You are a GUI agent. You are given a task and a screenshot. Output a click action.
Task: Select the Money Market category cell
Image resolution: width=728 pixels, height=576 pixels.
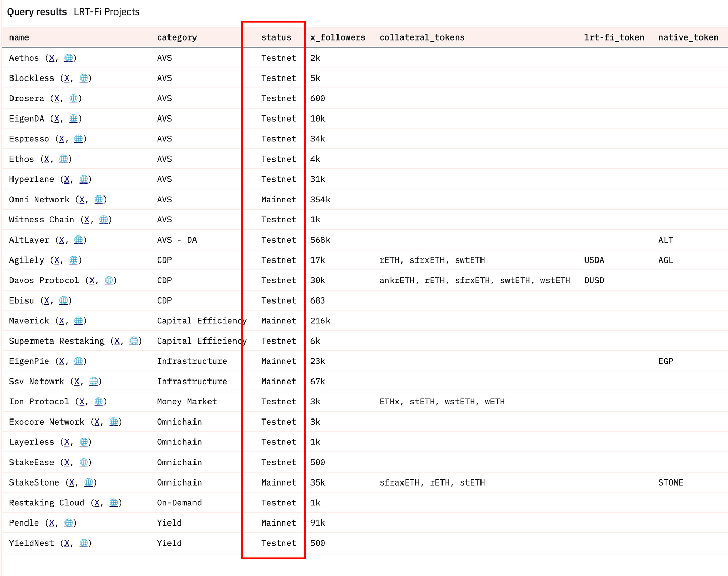[187, 401]
